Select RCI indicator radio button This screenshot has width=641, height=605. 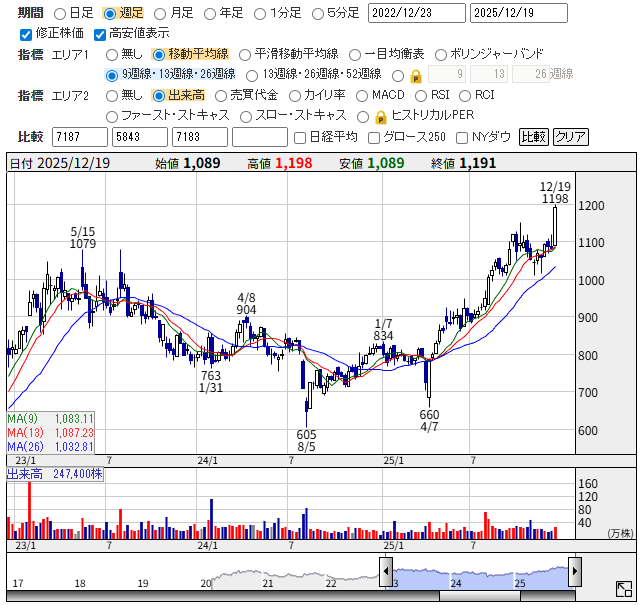pos(465,96)
